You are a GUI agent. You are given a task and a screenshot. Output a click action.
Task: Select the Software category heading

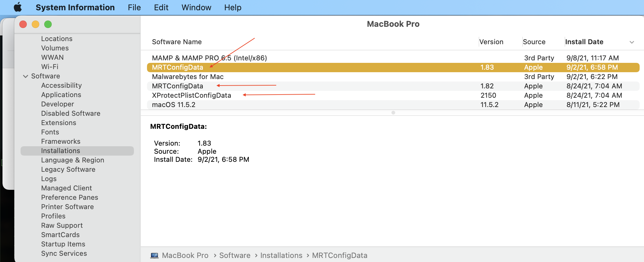click(45, 76)
